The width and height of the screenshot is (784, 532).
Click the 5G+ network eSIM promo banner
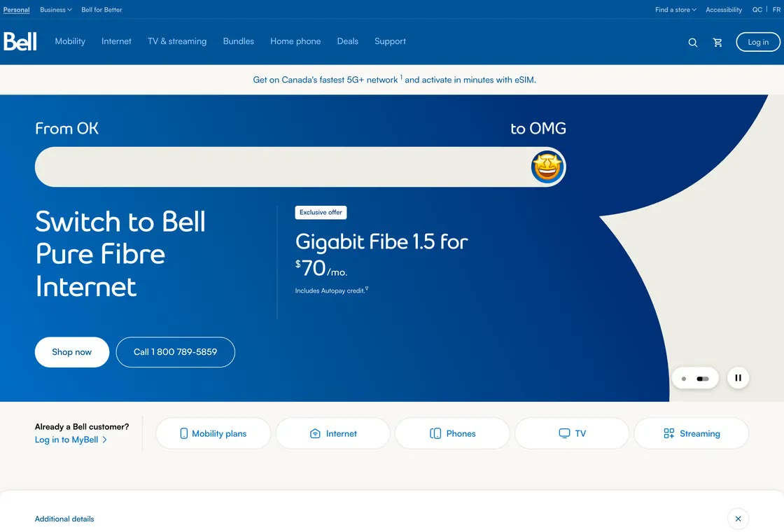(x=395, y=80)
